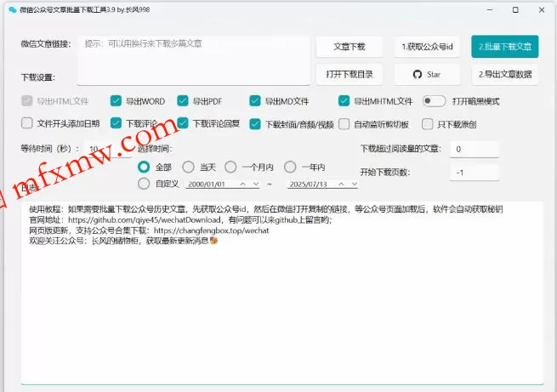Uncheck 导出WORD checkbox
Image resolution: width=557 pixels, height=392 pixels.
coord(116,101)
